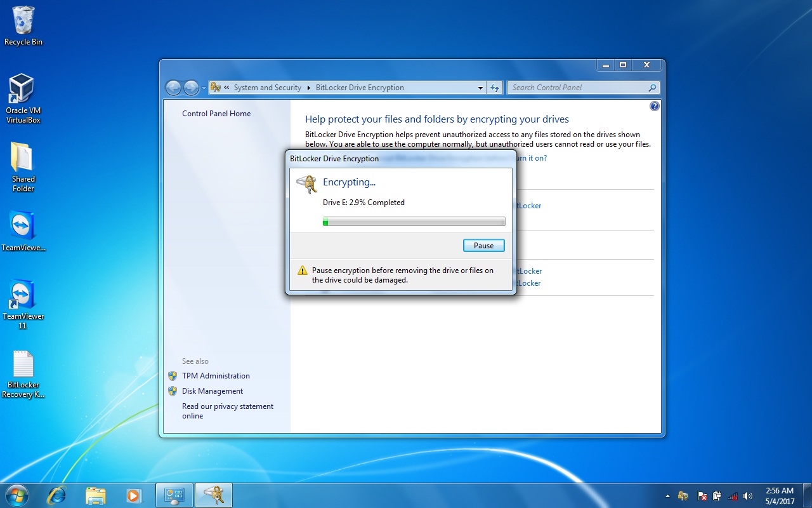Image resolution: width=812 pixels, height=508 pixels.
Task: Click the search magnifier icon
Action: (x=653, y=88)
